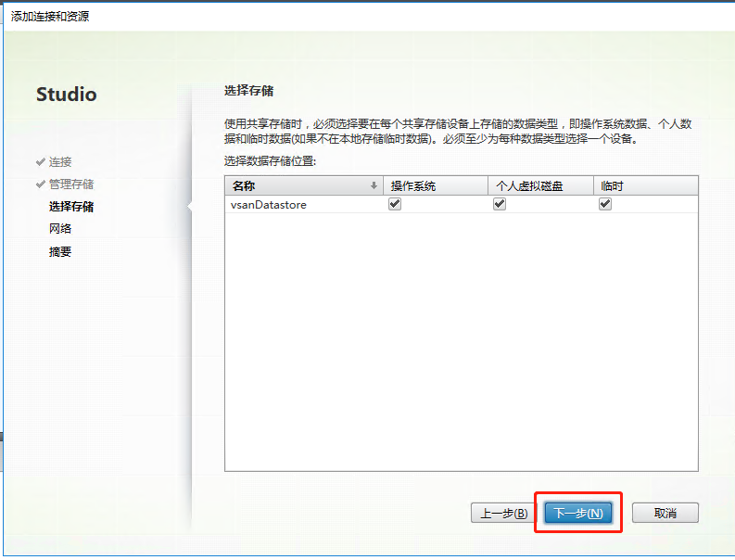Jump to the 网络 step in sidebar
Viewport: 735px width, 560px height.
pos(60,229)
